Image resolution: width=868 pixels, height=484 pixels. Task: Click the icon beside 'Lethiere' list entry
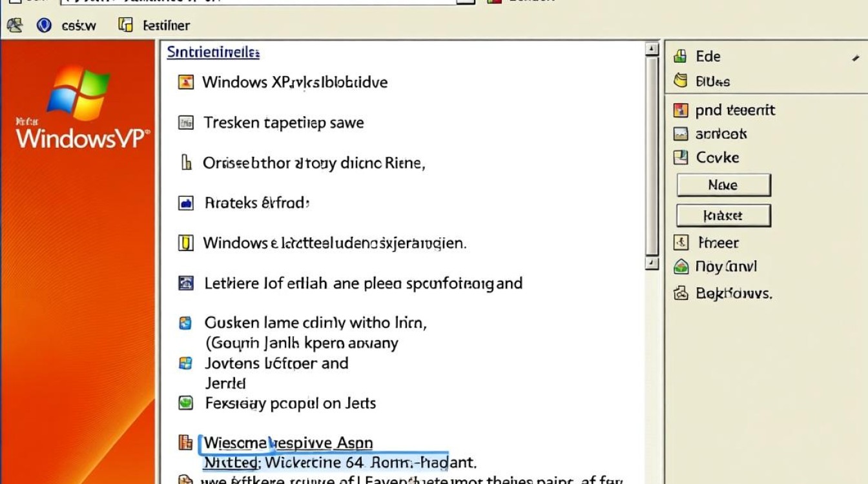[x=185, y=283]
